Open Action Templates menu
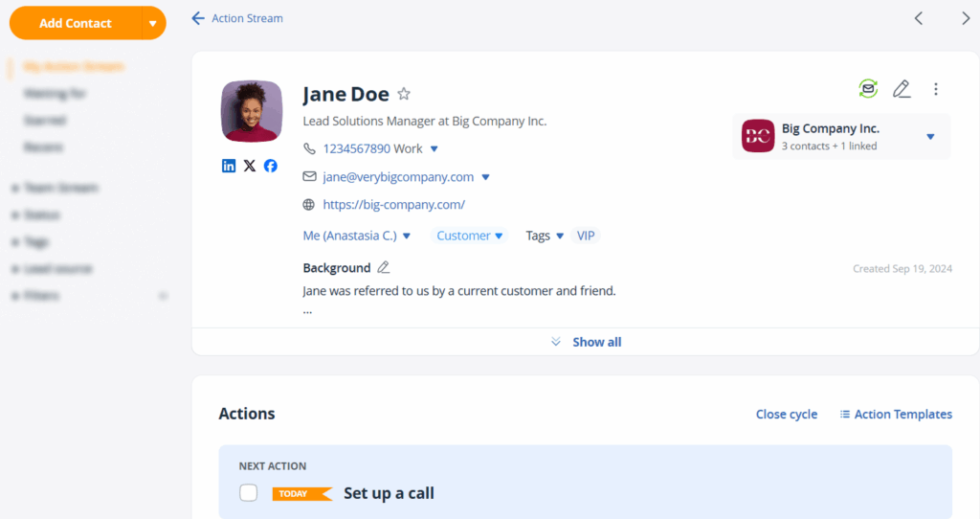The image size is (980, 519). 896,415
